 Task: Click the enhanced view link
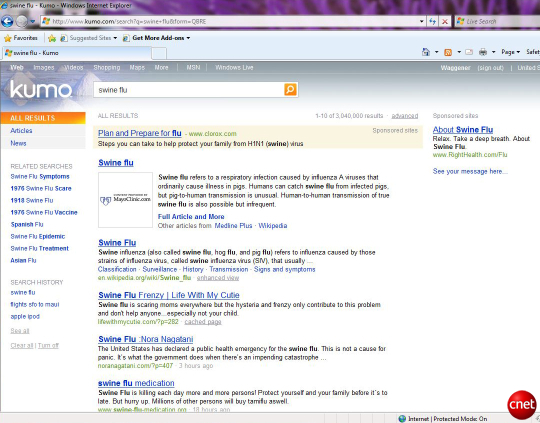point(218,278)
